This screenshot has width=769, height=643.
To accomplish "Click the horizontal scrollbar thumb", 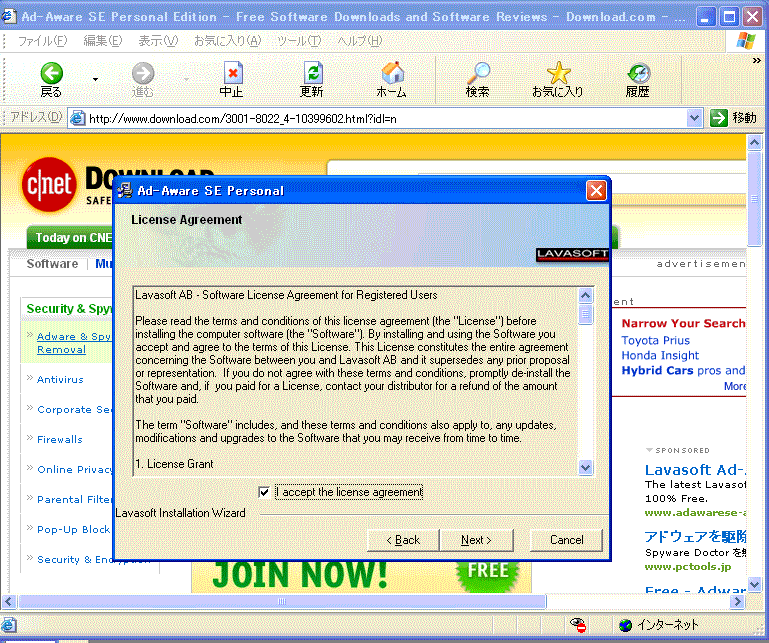I will click(282, 601).
